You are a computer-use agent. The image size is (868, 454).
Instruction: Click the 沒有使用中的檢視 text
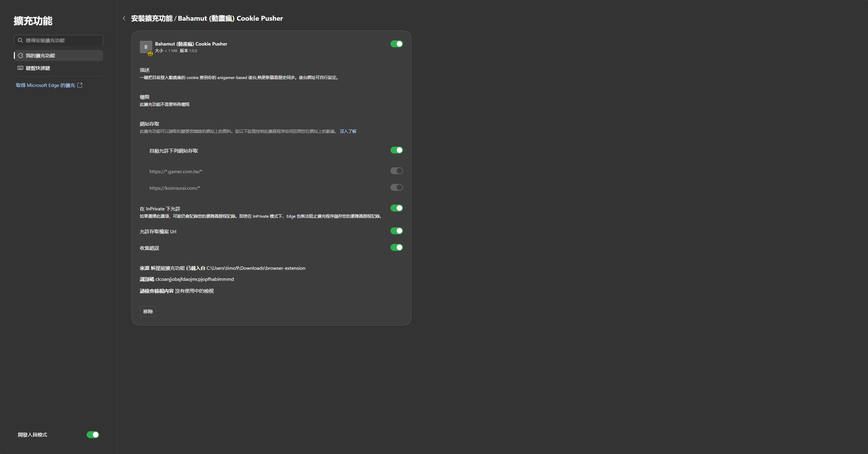click(194, 291)
